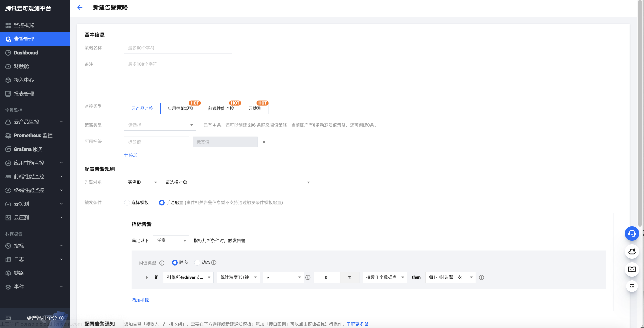Click the 策略名称 input field

click(x=178, y=48)
